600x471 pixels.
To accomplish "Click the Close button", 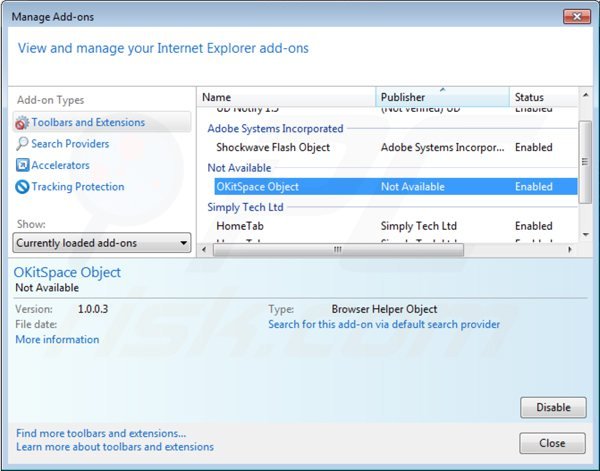I will [553, 443].
